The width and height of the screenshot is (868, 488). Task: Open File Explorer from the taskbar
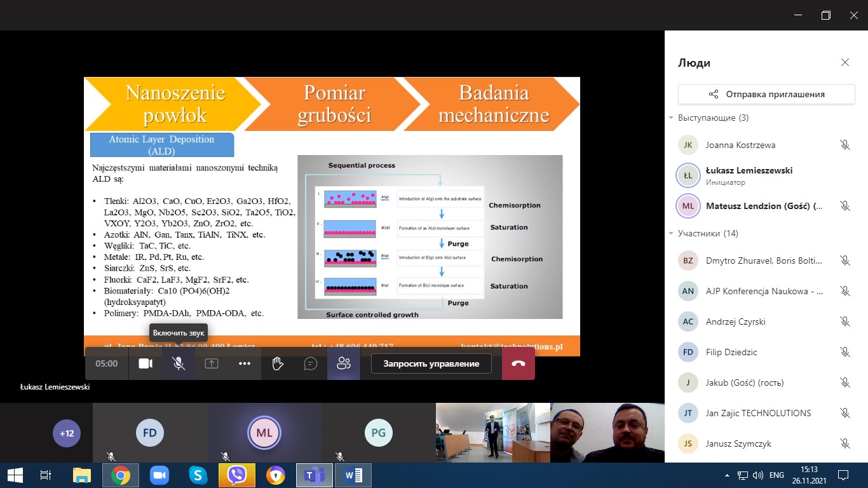(82, 475)
